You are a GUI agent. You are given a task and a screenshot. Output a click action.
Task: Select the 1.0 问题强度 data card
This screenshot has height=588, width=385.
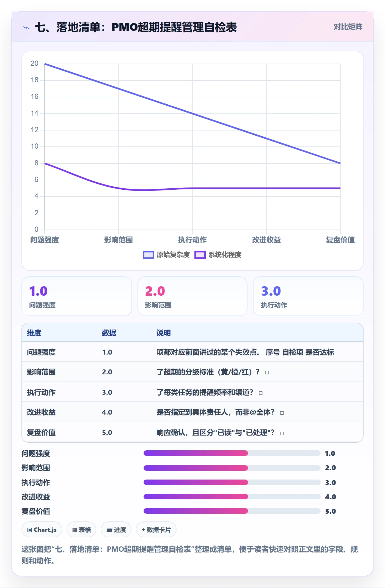(77, 296)
